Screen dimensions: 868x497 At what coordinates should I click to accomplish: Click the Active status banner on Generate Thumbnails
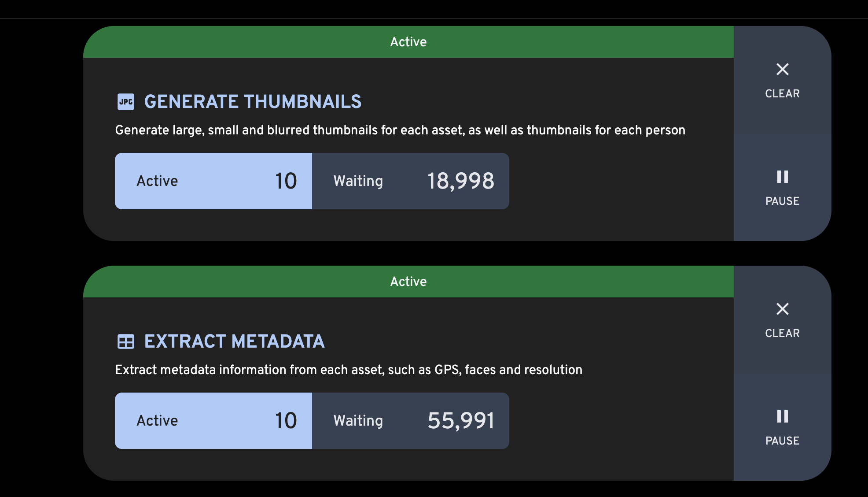coord(408,41)
